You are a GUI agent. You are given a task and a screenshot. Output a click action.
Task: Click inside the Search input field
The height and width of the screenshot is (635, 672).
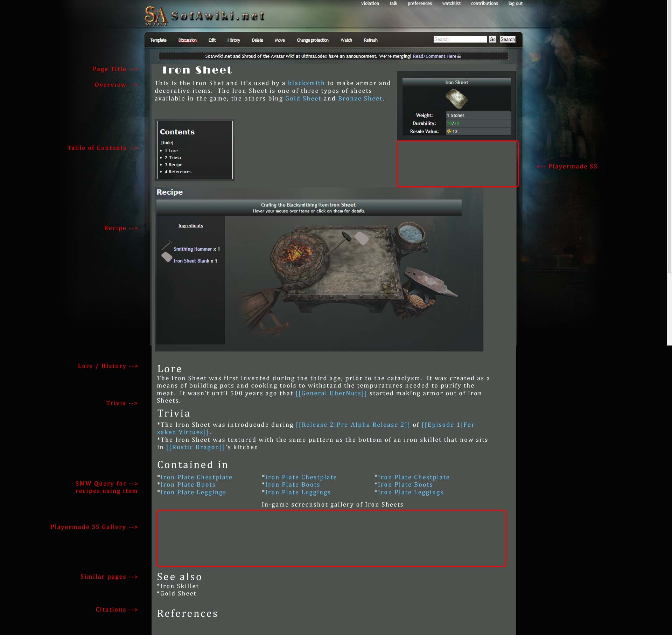pos(460,39)
